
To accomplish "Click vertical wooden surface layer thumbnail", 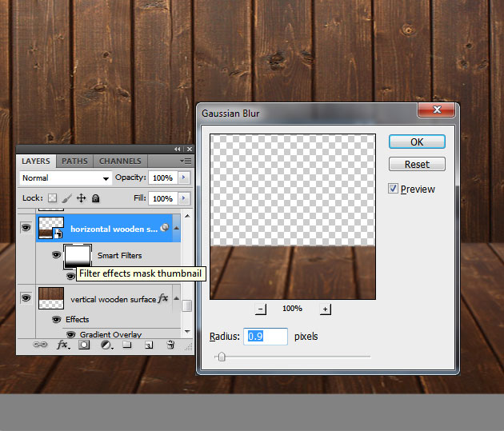I will pos(51,298).
